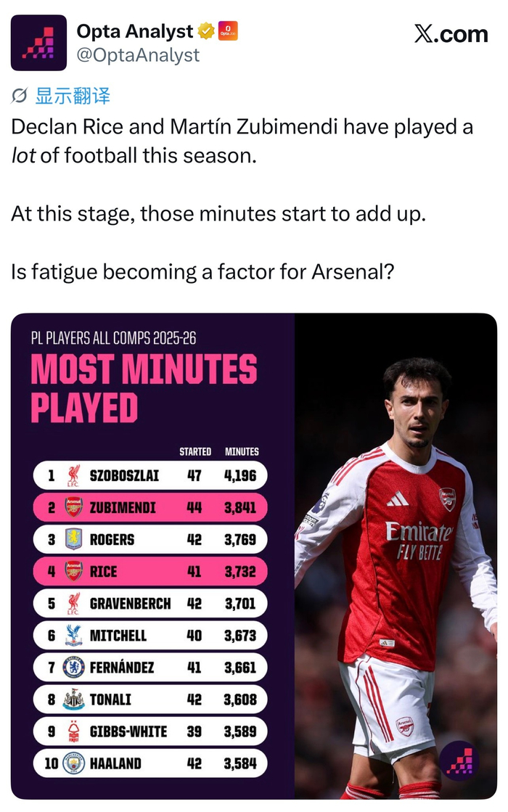The image size is (508, 812).
Task: Click the Opta Analyst profile avatar
Action: tap(38, 42)
